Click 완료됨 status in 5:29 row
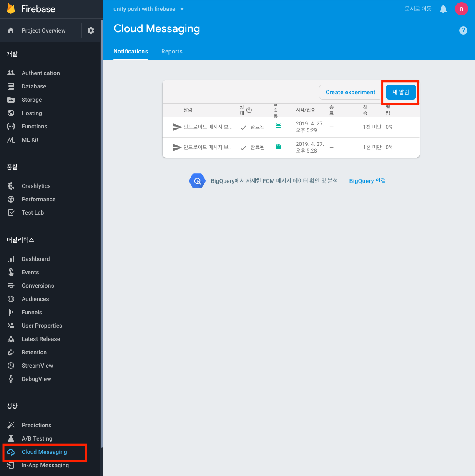This screenshot has height=476, width=475. click(257, 127)
